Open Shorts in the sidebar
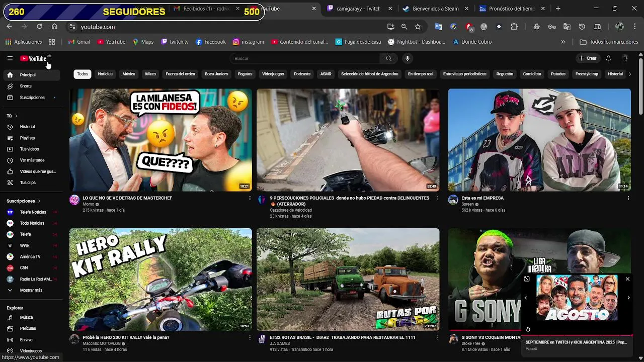 click(32, 86)
